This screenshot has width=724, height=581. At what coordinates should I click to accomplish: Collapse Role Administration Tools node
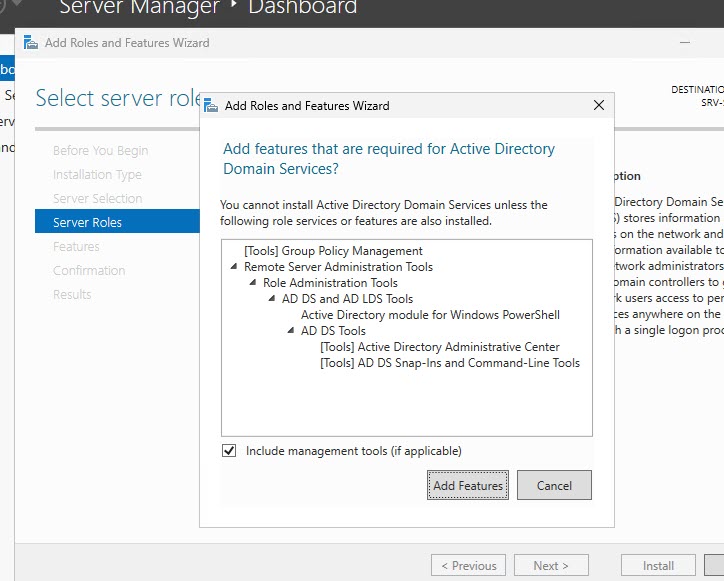click(x=253, y=282)
